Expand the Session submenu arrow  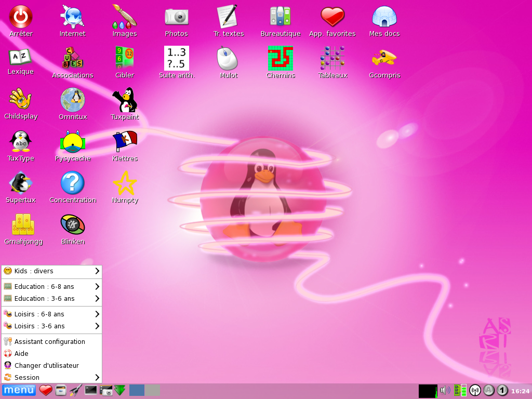point(97,377)
